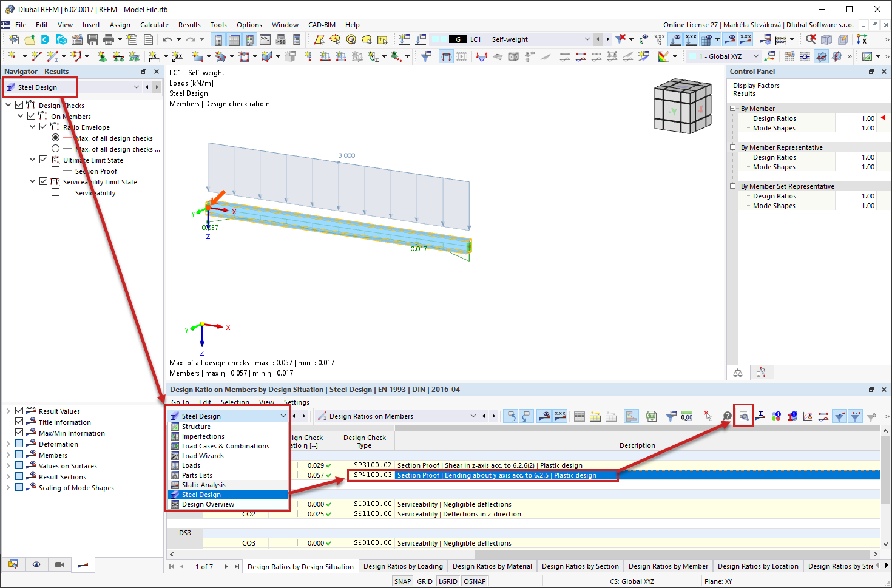Enable the Serviceability checkbox
Screen dimensions: 892x588
click(x=56, y=192)
